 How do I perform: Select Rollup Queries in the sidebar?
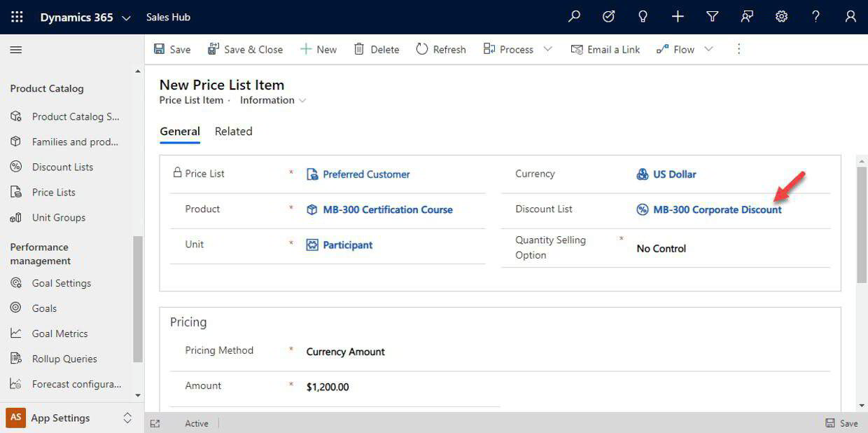click(x=64, y=358)
